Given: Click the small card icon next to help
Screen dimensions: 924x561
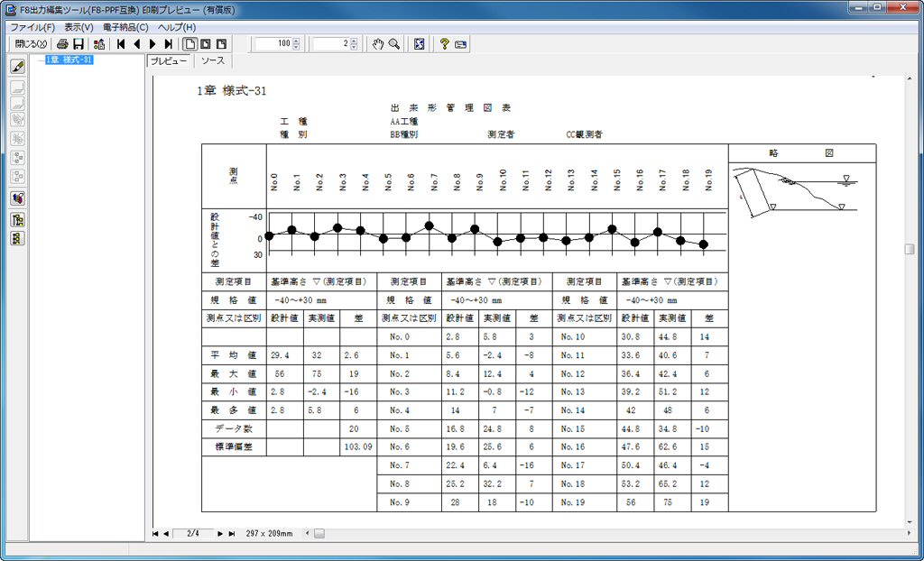Looking at the screenshot, I should [460, 43].
